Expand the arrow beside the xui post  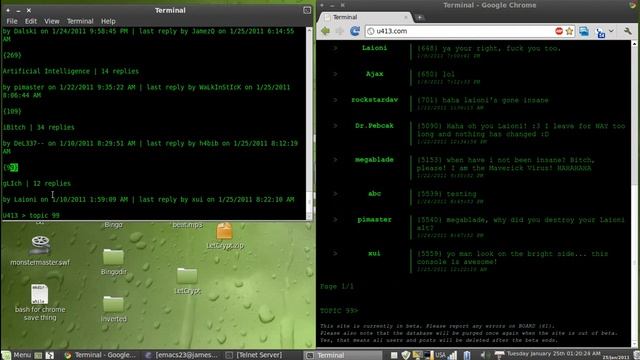click(335, 253)
